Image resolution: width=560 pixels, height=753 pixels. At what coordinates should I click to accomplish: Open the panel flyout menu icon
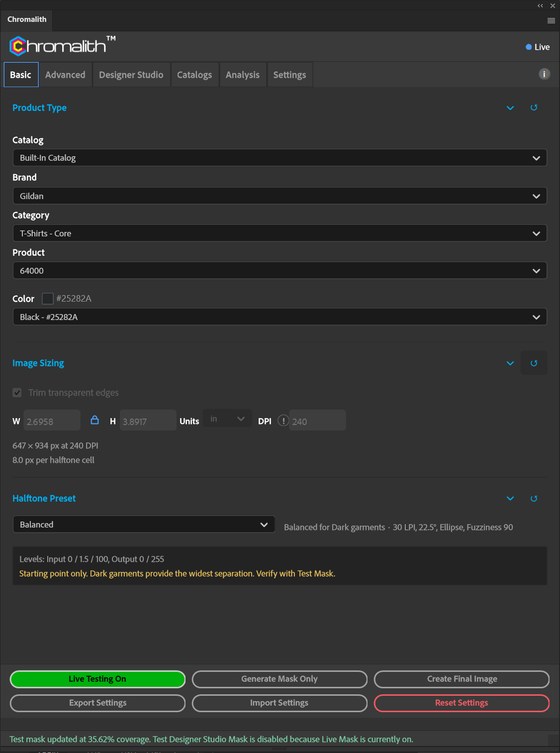pos(551,21)
